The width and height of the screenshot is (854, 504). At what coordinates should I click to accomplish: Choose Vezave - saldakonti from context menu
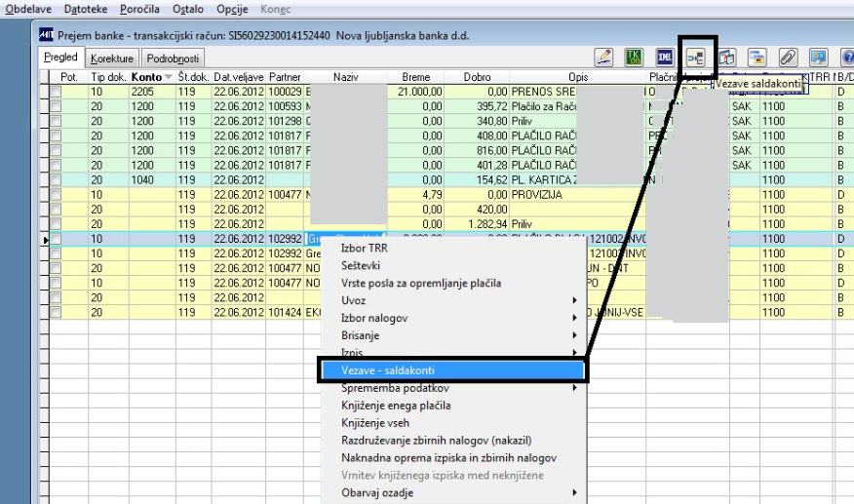452,370
